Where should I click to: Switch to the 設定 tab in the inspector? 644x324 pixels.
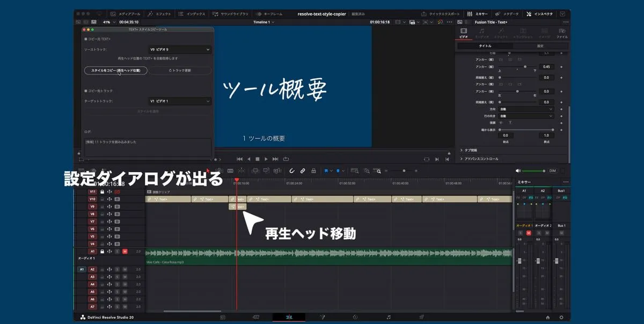pos(540,46)
